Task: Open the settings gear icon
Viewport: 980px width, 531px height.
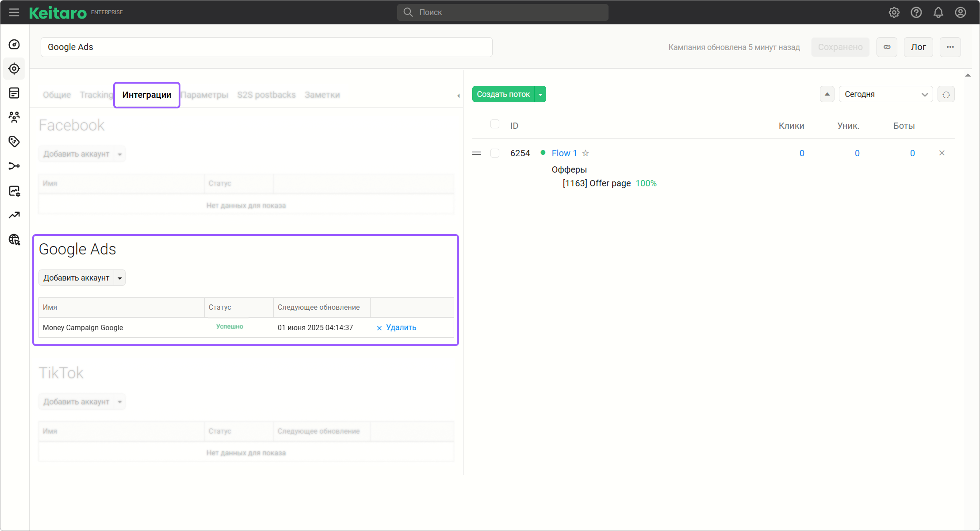Action: click(894, 12)
